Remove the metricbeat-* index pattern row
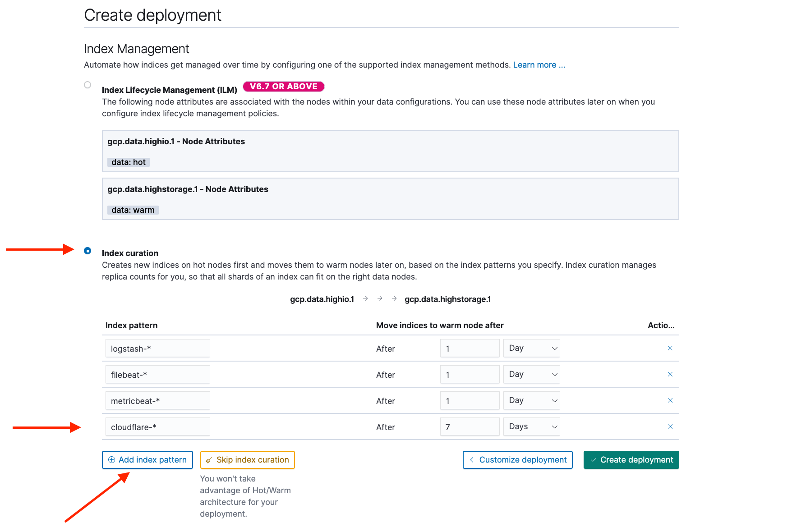 (x=670, y=400)
